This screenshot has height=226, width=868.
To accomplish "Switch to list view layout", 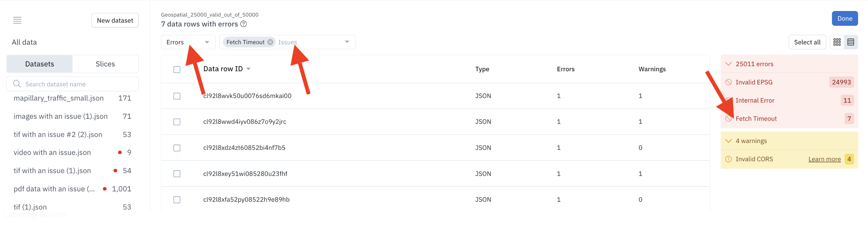I will (x=851, y=42).
